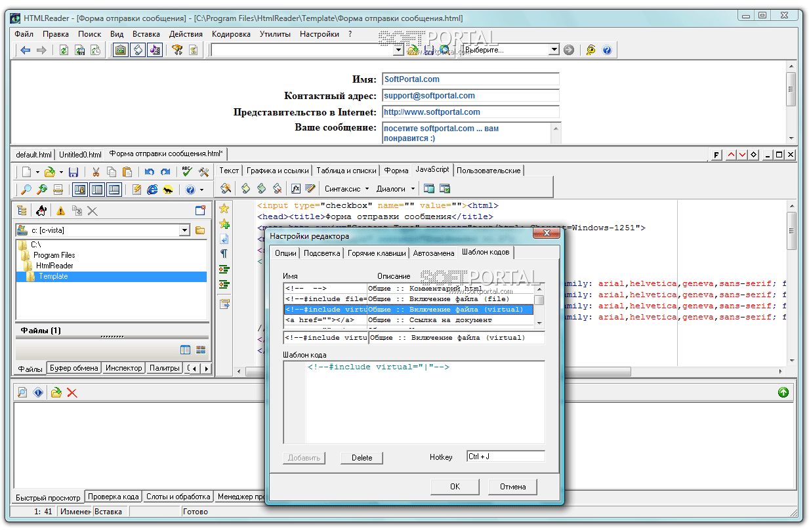
Task: Click the folder tree view icon in file panel
Action: (x=22, y=211)
